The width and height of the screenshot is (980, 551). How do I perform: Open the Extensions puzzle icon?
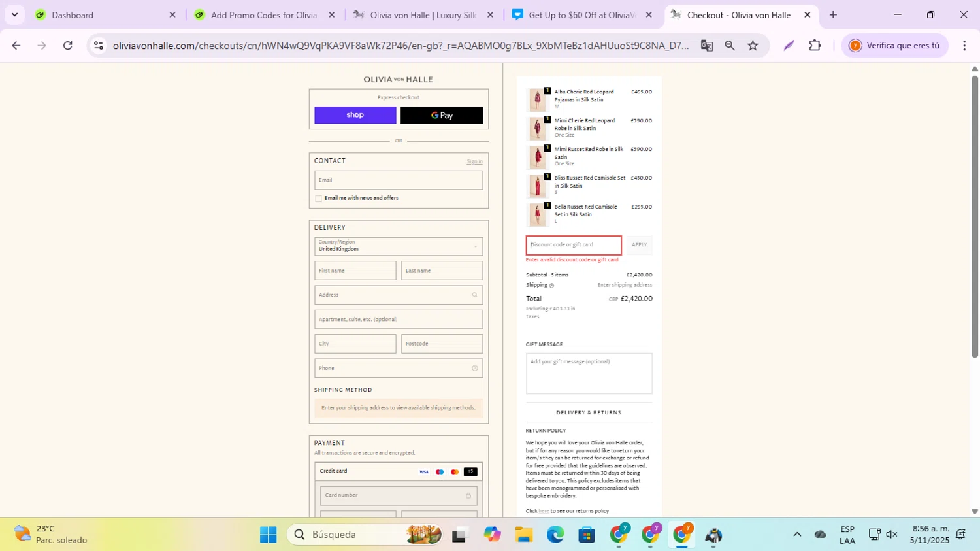[815, 46]
